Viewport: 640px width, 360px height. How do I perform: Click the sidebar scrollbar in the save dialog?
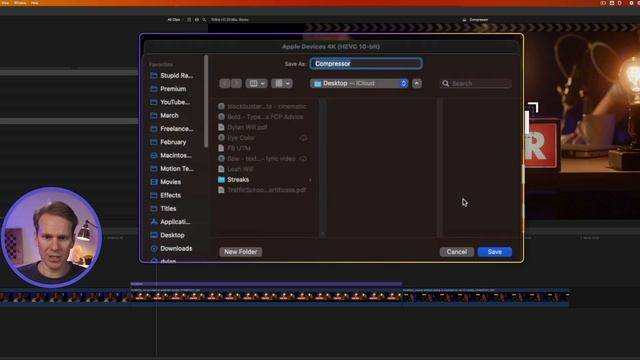(206, 101)
